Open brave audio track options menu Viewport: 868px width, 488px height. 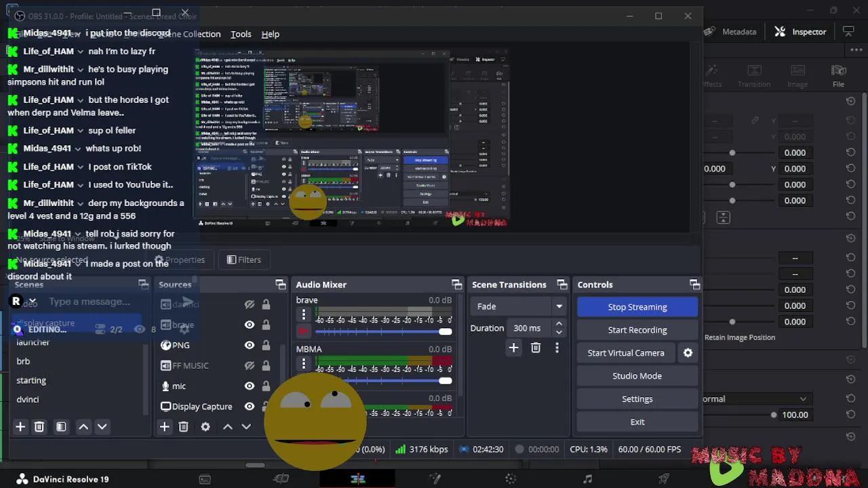pos(304,315)
